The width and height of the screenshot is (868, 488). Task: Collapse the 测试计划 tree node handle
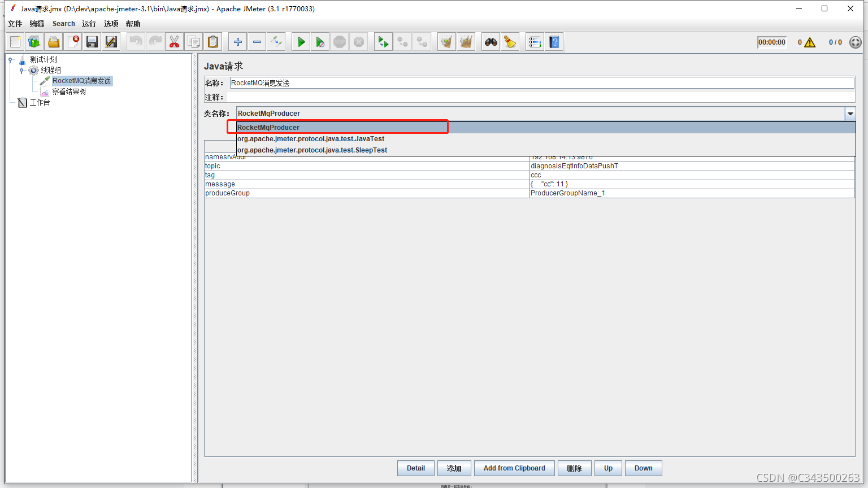pyautogui.click(x=11, y=59)
